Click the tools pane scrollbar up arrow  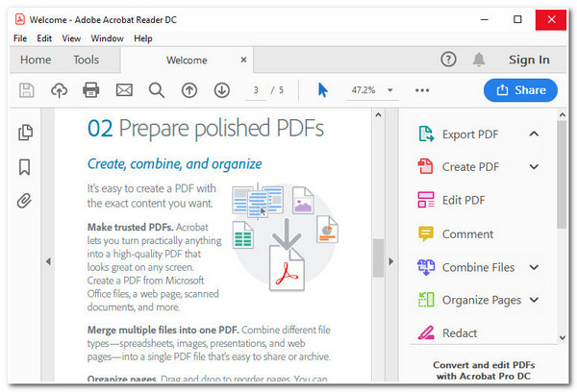pyautogui.click(x=562, y=115)
